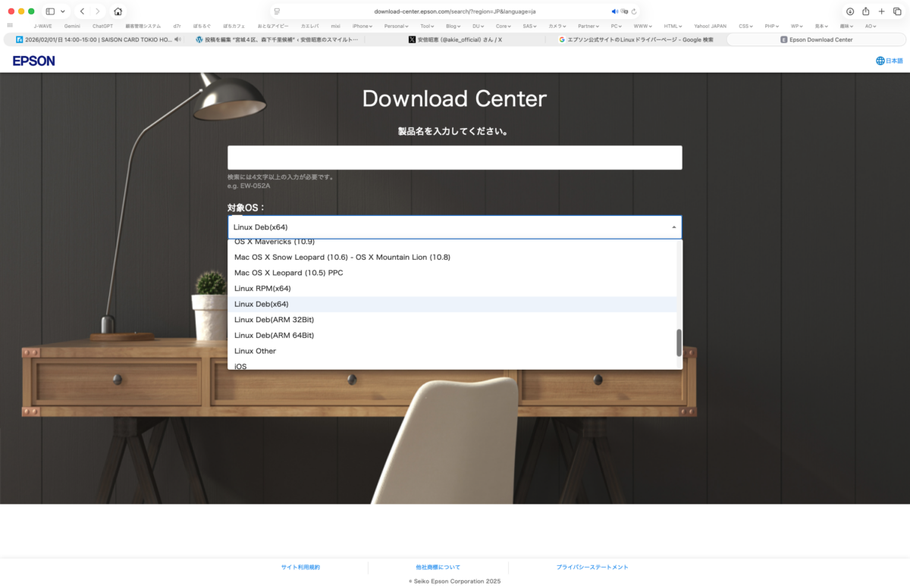Mute the SAISON CARD TOKIO tab audio

(177, 39)
